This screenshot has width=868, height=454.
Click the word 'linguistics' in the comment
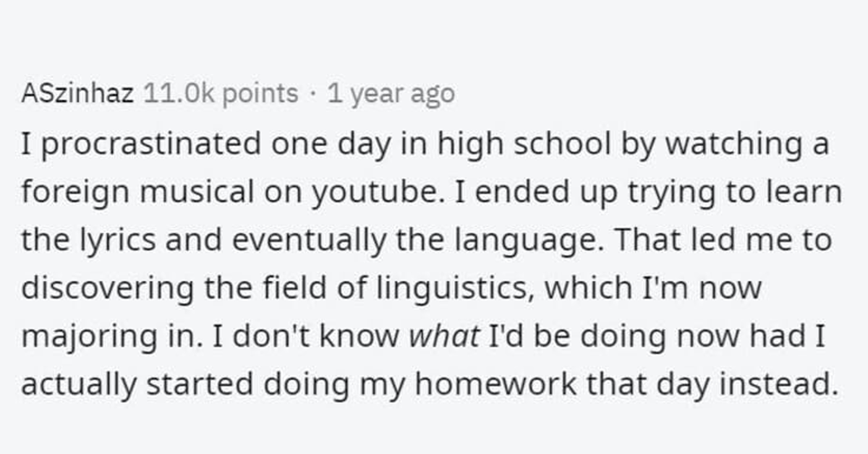point(453,290)
